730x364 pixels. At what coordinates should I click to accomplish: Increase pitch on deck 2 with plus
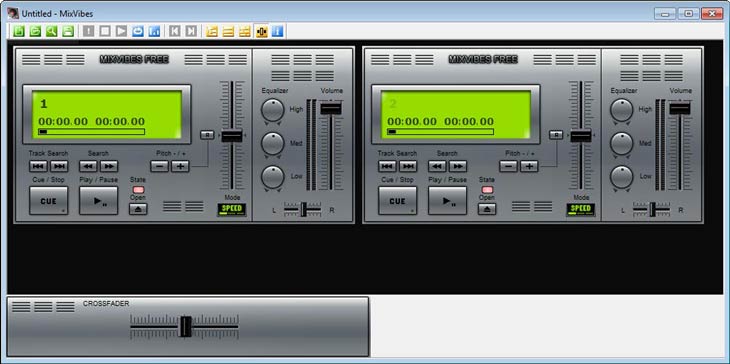coord(529,166)
